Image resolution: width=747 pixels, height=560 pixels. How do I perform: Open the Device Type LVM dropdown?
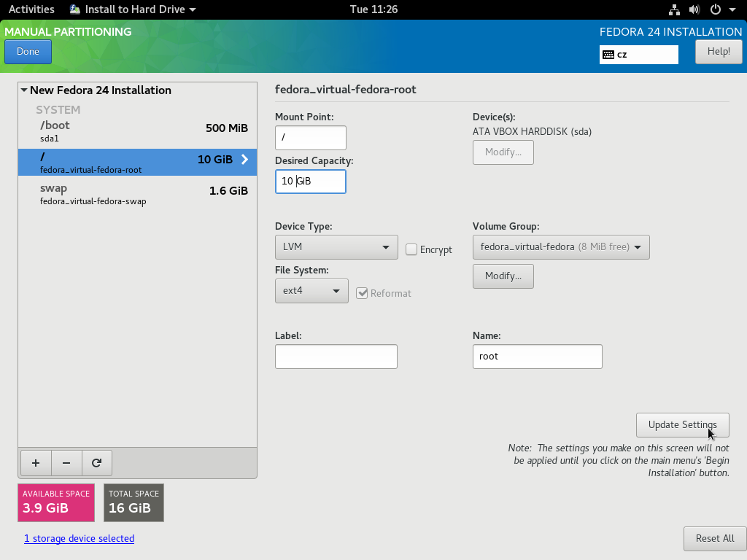[336, 247]
